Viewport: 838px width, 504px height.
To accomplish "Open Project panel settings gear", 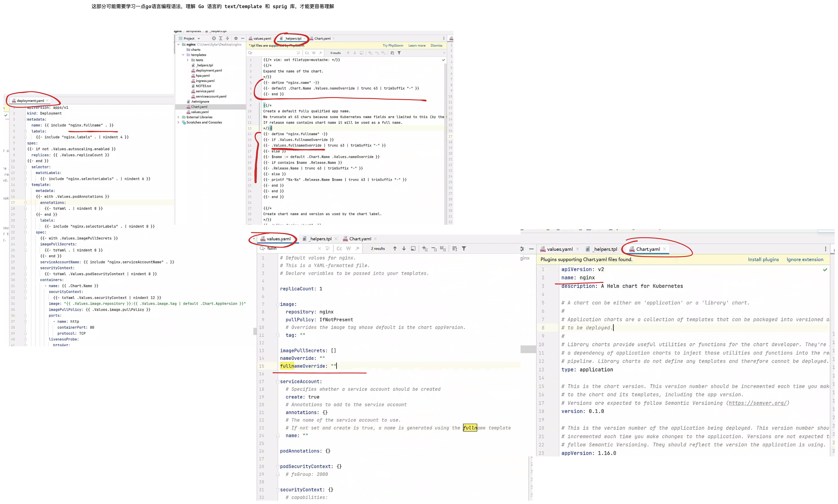I will point(236,38).
